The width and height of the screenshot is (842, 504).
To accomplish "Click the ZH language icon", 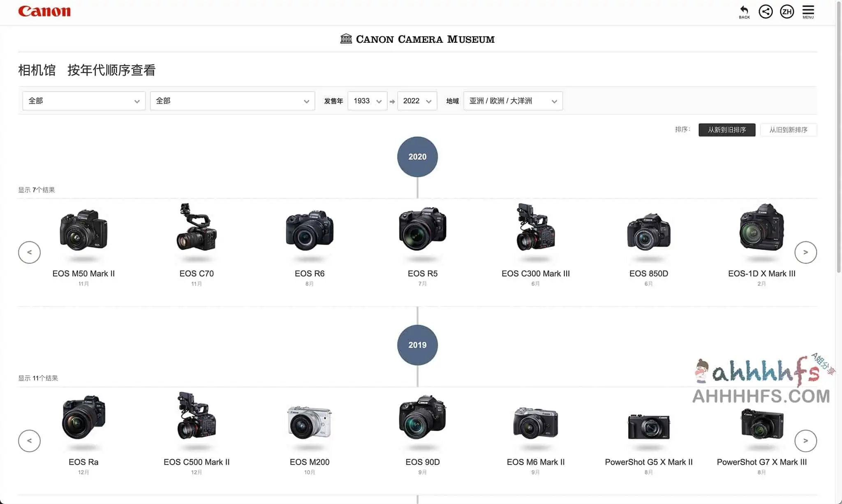I will (x=787, y=12).
